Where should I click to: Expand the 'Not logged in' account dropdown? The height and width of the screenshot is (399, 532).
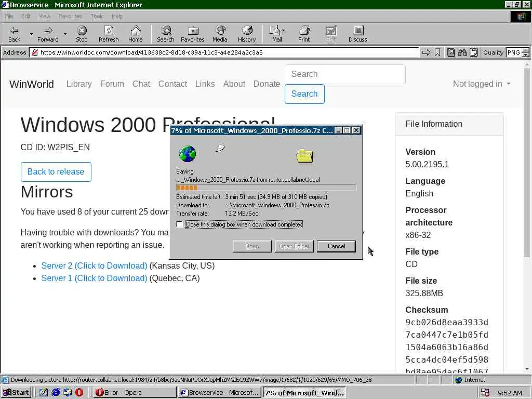click(482, 84)
